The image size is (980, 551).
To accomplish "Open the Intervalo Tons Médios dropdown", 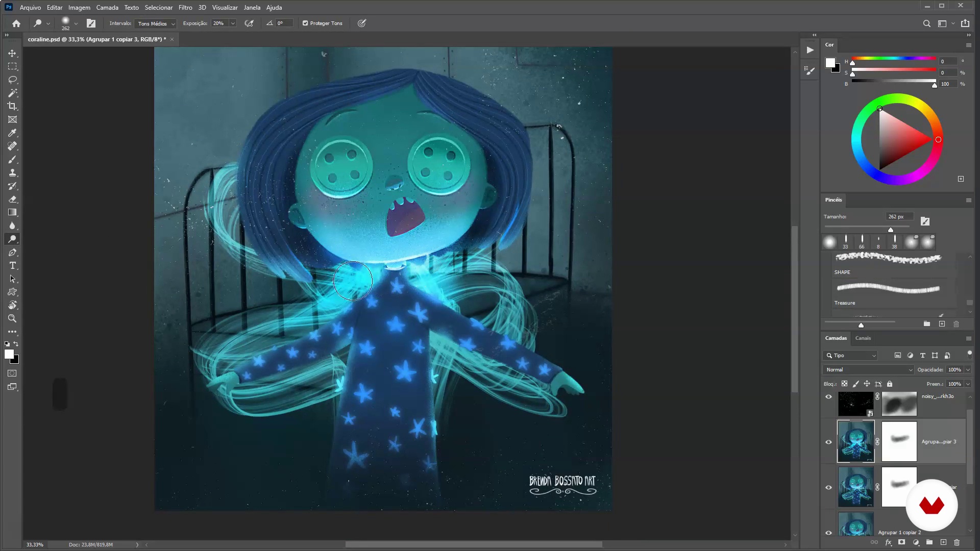I will (x=156, y=23).
